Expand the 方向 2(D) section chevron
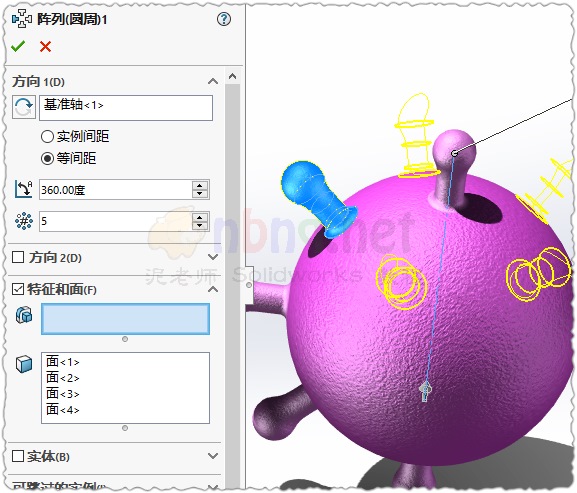This screenshot has height=493, width=577. 213,257
